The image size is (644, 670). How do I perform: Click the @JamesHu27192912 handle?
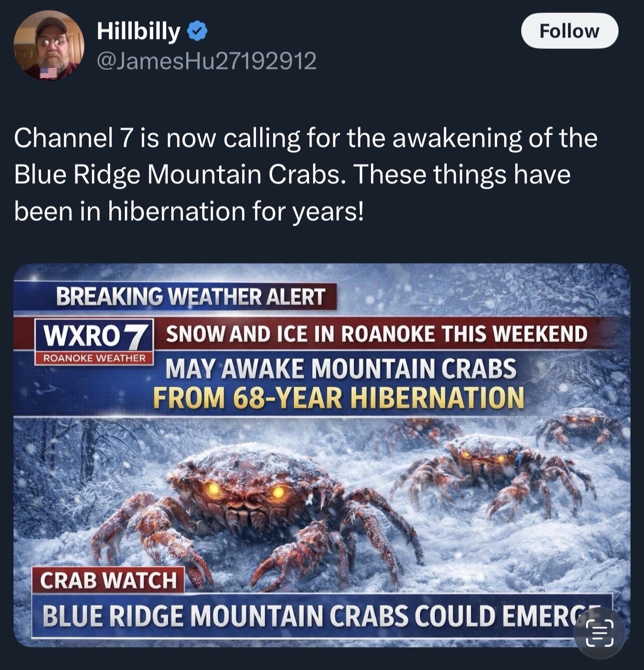207,61
